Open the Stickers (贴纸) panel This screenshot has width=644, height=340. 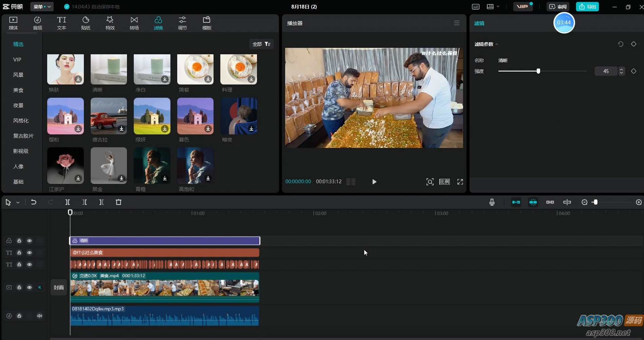pyautogui.click(x=86, y=23)
